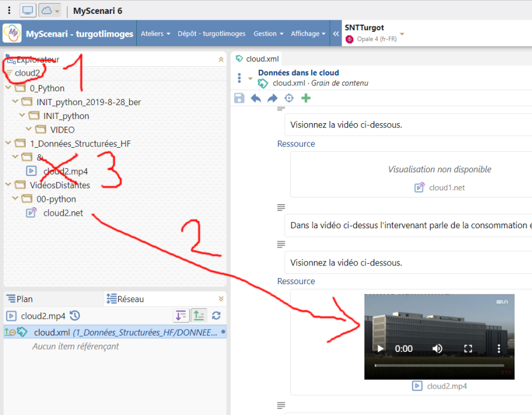Viewport: 532px width, 415px height.
Task: Click the green plus add icon
Action: tap(306, 98)
